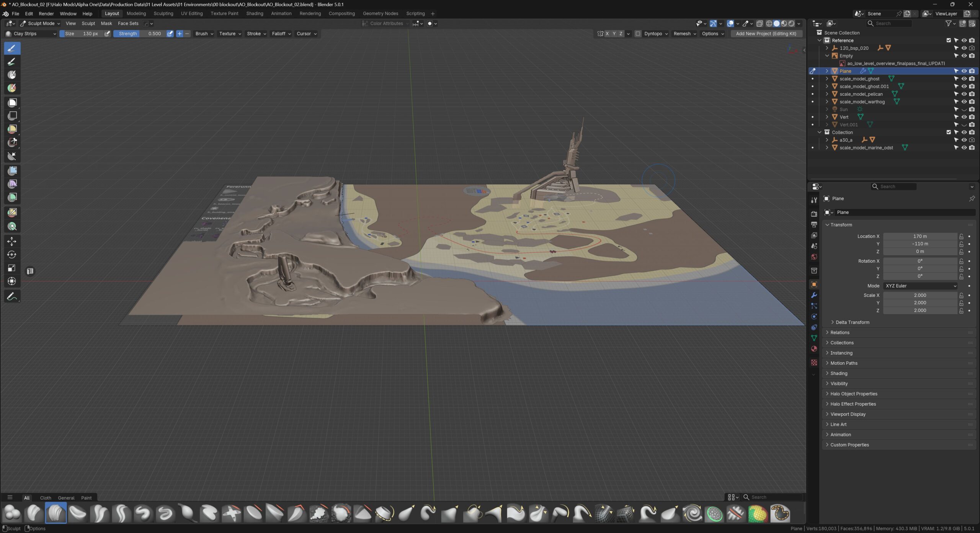Click the Clay Strips brush thumbnail
Viewport: 980px width, 533px height.
(56, 513)
